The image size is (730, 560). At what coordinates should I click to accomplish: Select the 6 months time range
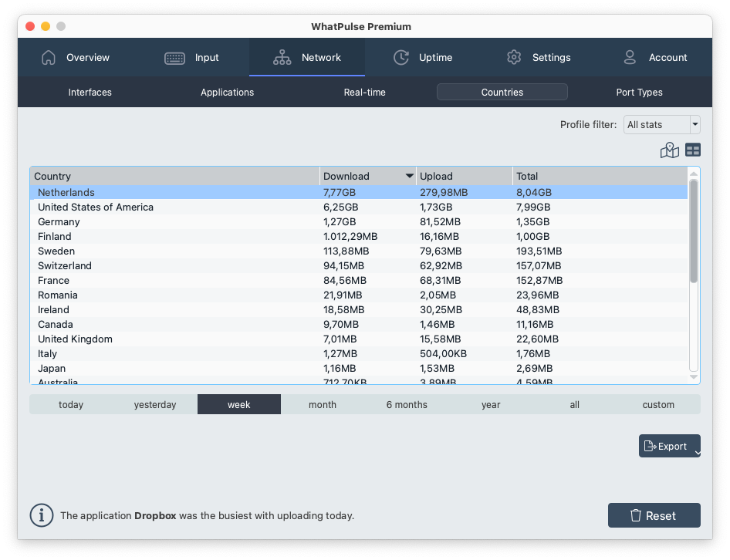407,404
